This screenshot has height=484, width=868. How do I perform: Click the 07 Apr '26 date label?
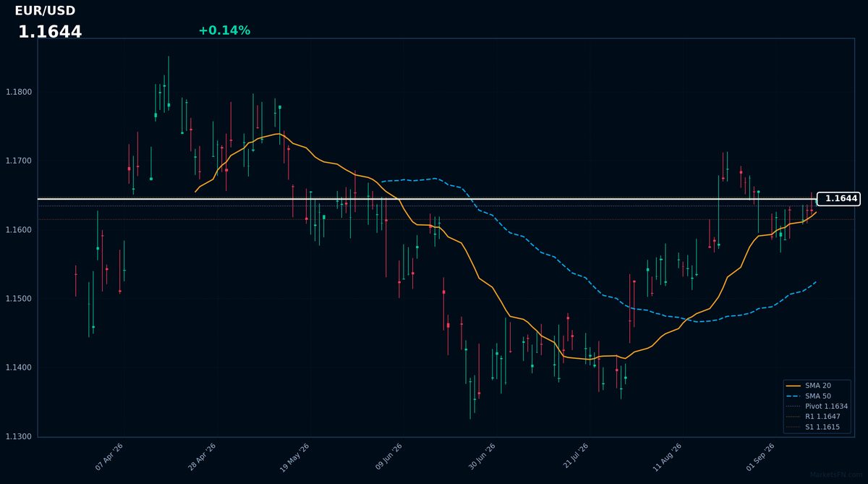tap(109, 457)
